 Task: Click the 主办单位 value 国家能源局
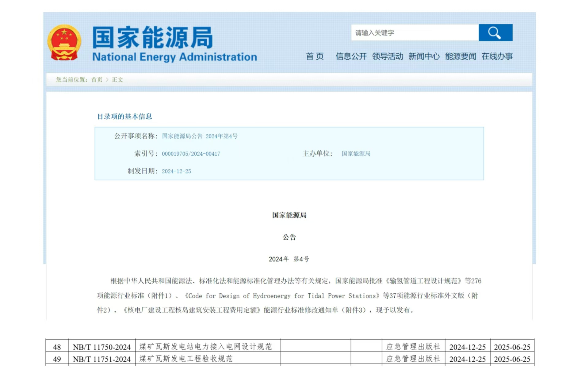(356, 154)
